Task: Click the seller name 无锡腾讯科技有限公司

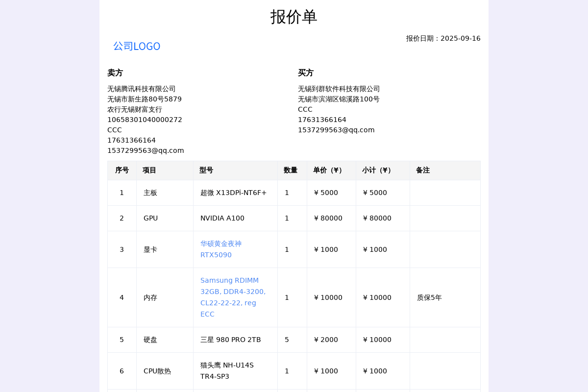Action: [x=142, y=89]
